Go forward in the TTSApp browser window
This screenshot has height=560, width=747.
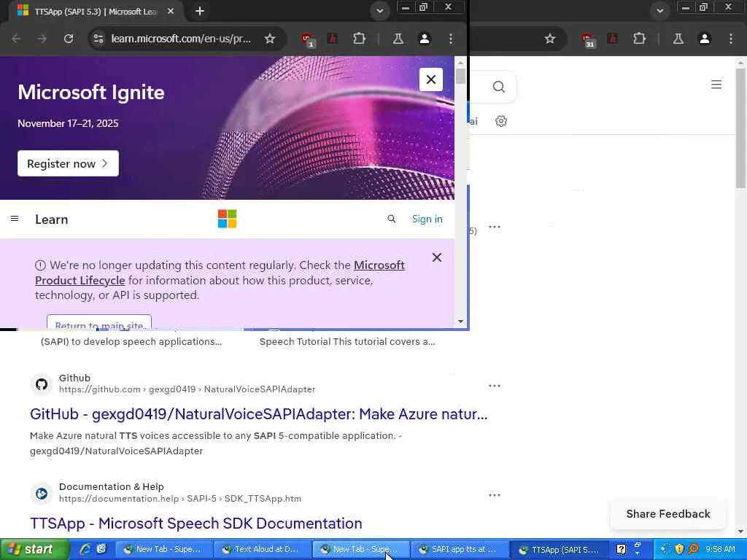point(42,39)
